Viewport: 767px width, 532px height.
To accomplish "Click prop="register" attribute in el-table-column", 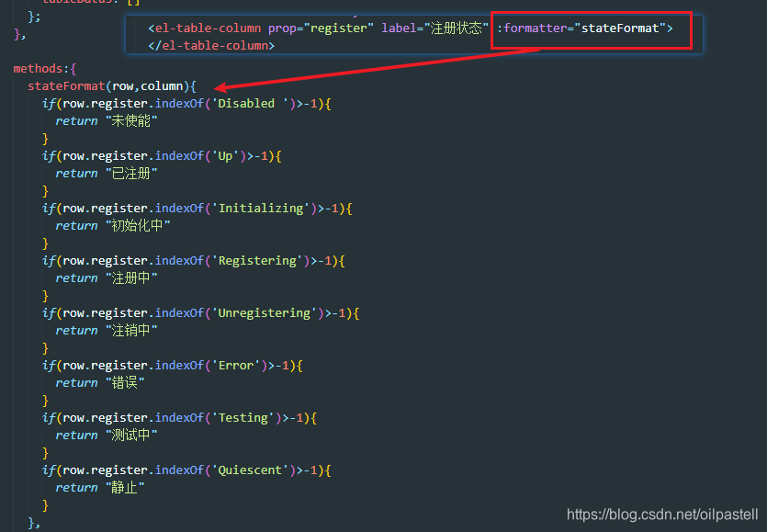I will pyautogui.click(x=321, y=28).
